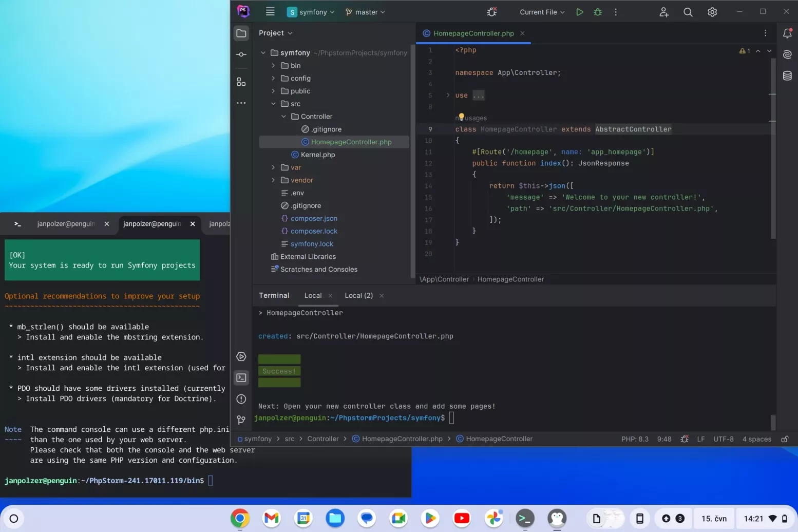Screen dimensions: 798x532
Task: Click the Controller breadcrumb in the navigation bar
Action: [323, 439]
